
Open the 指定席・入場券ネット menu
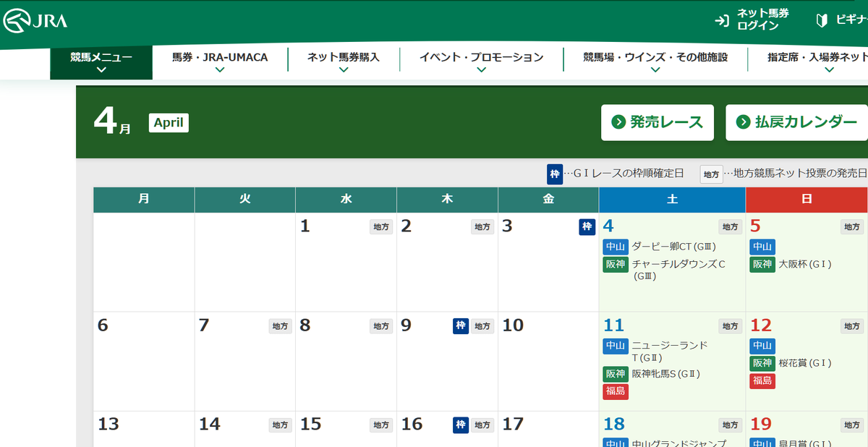[817, 62]
